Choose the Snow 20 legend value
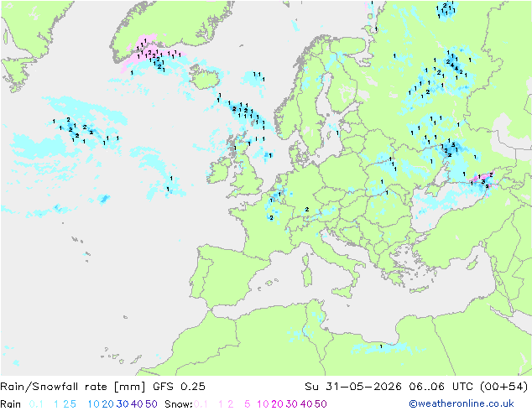 click(x=277, y=404)
